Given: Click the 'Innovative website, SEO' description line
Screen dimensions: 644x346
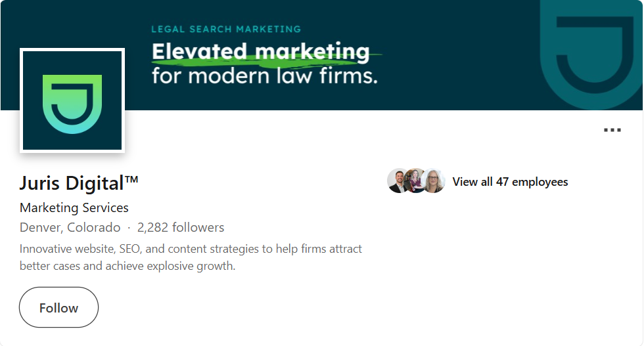Looking at the screenshot, I should [191, 249].
